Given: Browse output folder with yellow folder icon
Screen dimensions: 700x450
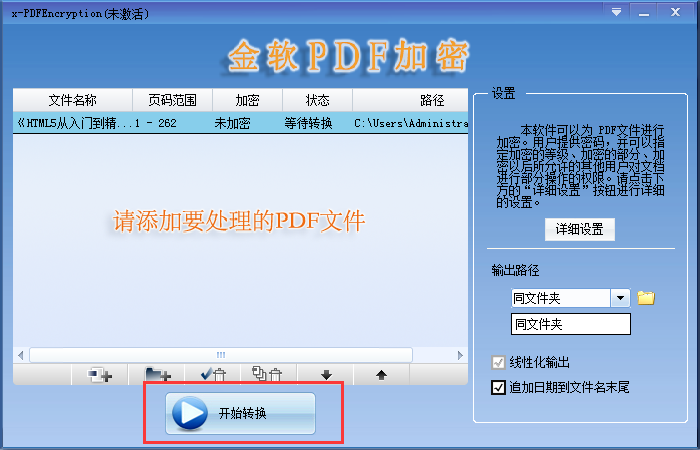Looking at the screenshot, I should pos(646,297).
